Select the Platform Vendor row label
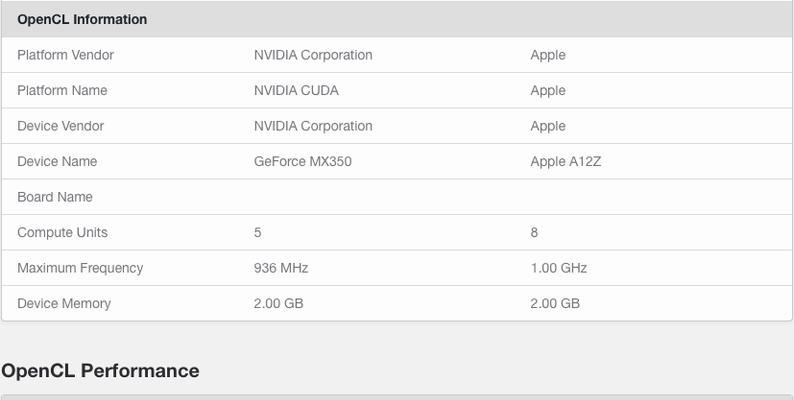794x400 pixels. coord(65,55)
